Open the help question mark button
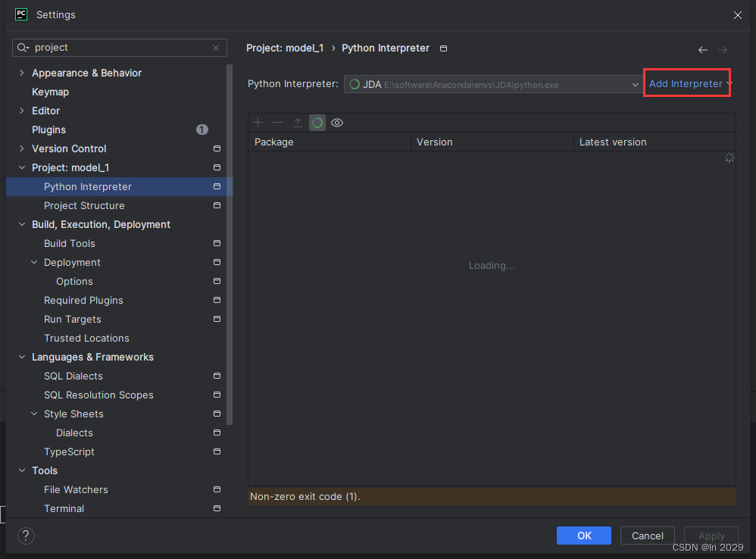 point(26,536)
